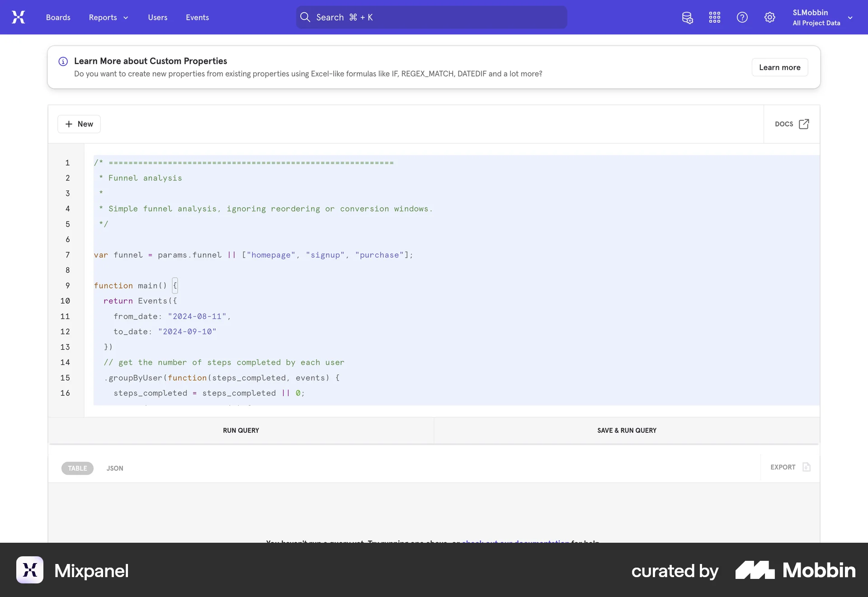Open the settings gear icon
The image size is (868, 597).
coord(769,17)
